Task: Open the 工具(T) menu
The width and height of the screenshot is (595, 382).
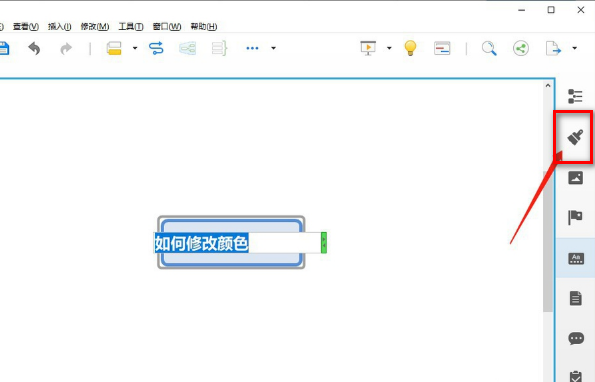Action: click(x=131, y=27)
